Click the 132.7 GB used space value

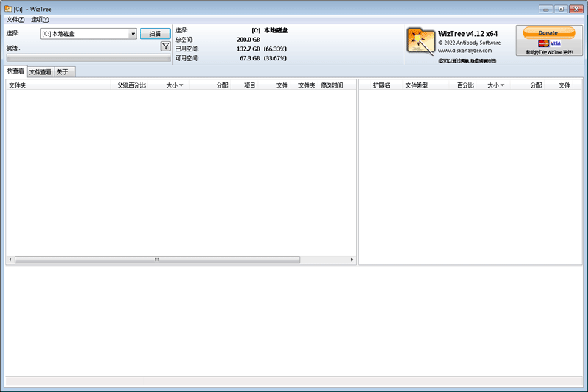pos(248,49)
